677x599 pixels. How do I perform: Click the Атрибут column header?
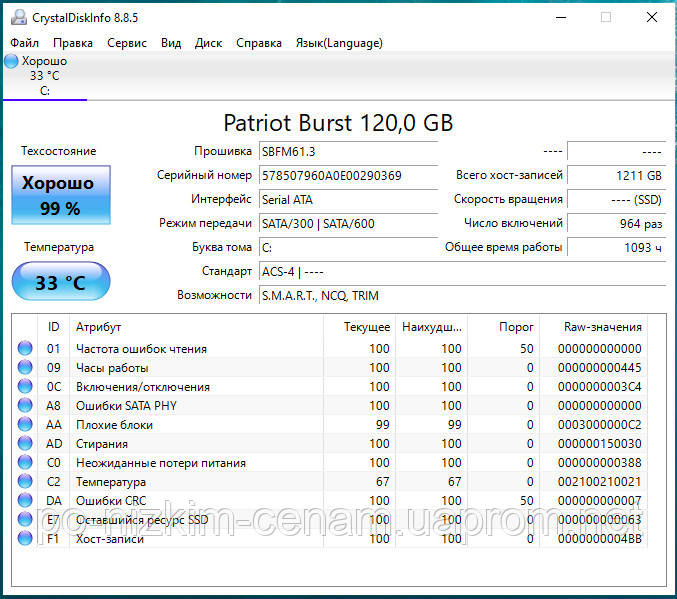(98, 327)
